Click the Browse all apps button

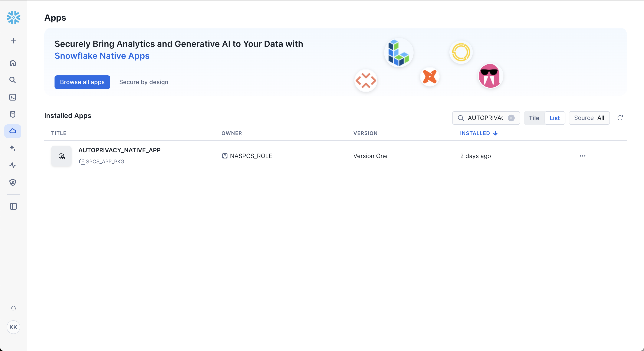(82, 82)
